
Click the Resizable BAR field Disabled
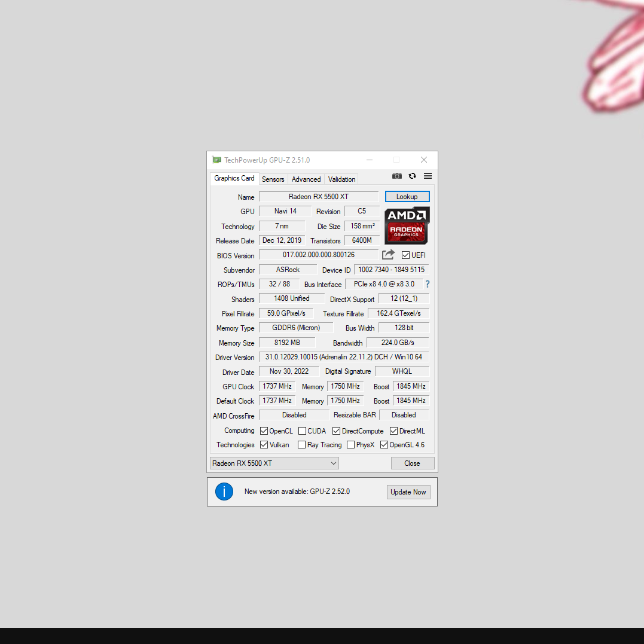click(x=404, y=415)
